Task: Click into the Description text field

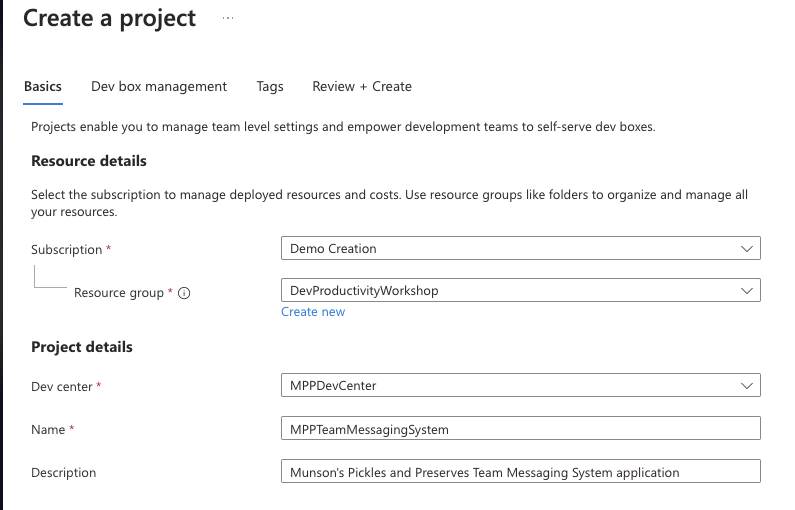Action: point(521,471)
